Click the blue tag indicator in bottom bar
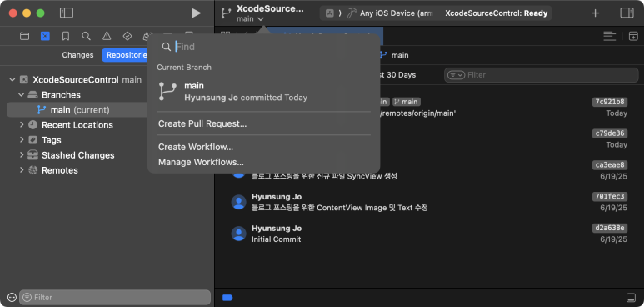 (x=227, y=298)
